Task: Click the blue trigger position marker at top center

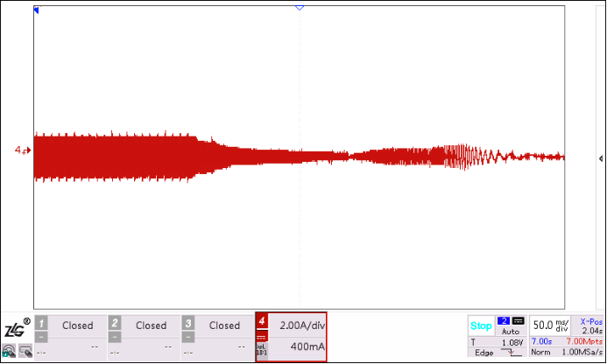Action: (x=300, y=8)
